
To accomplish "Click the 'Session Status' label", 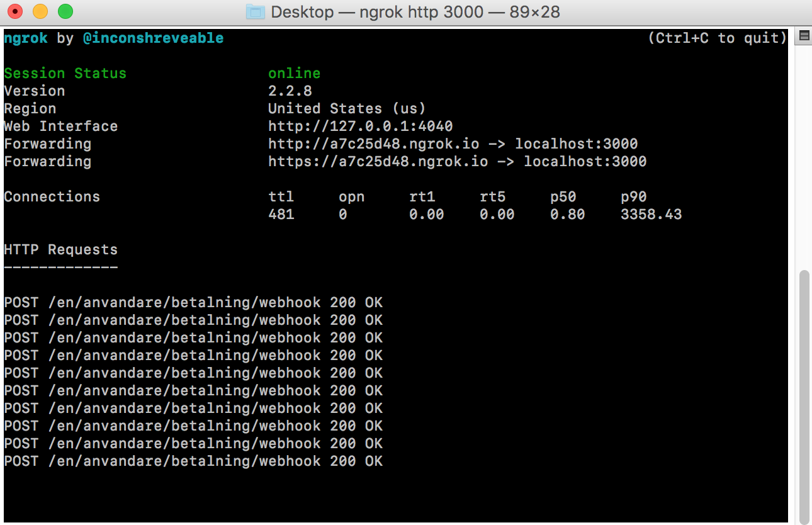I will pyautogui.click(x=65, y=74).
